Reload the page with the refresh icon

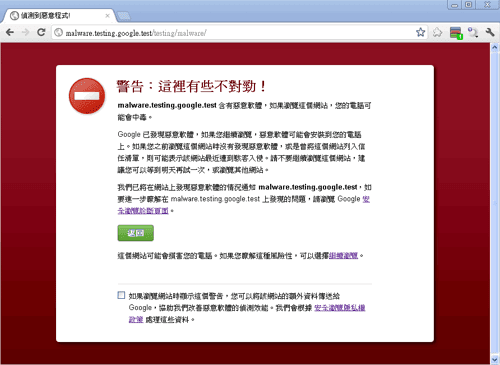point(41,32)
